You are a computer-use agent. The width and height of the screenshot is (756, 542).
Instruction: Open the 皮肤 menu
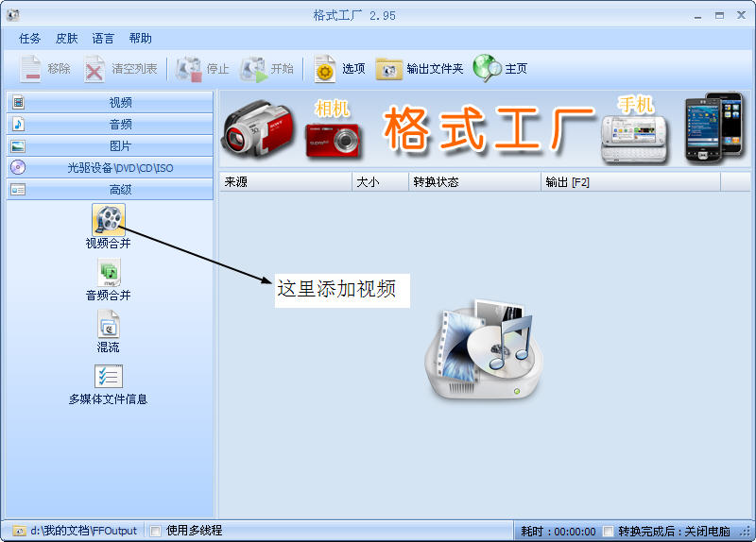click(66, 39)
